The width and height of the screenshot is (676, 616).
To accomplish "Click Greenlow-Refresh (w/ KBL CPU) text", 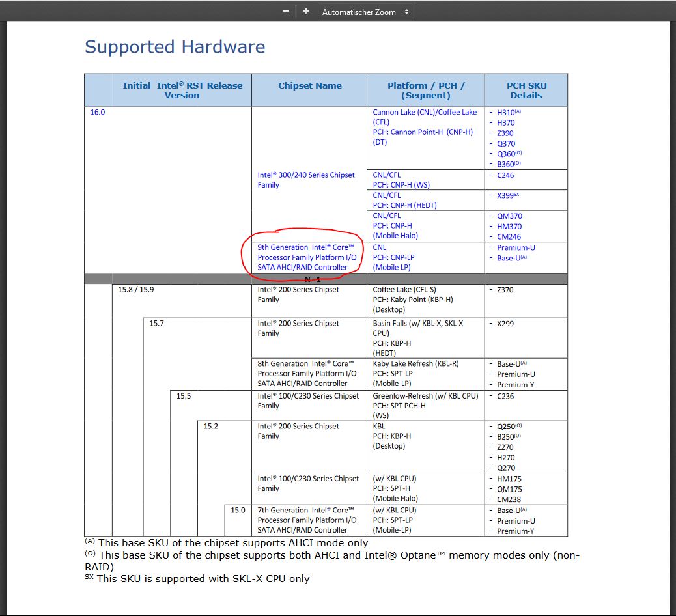I will click(425, 396).
